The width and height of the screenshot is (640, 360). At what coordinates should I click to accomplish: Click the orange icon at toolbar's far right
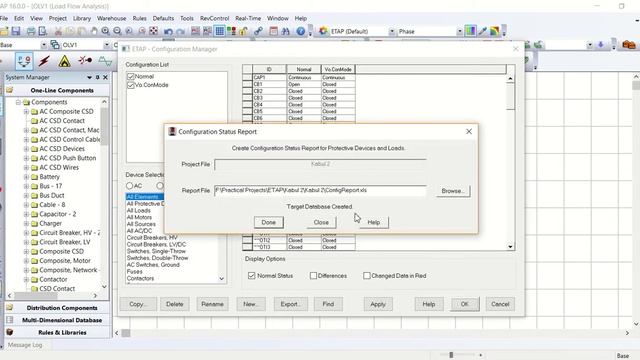629,44
